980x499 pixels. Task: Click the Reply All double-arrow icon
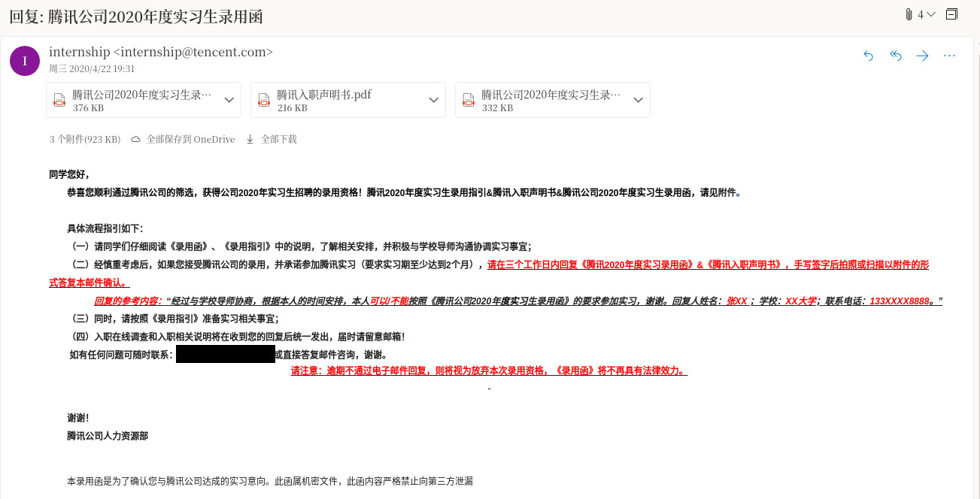click(896, 56)
